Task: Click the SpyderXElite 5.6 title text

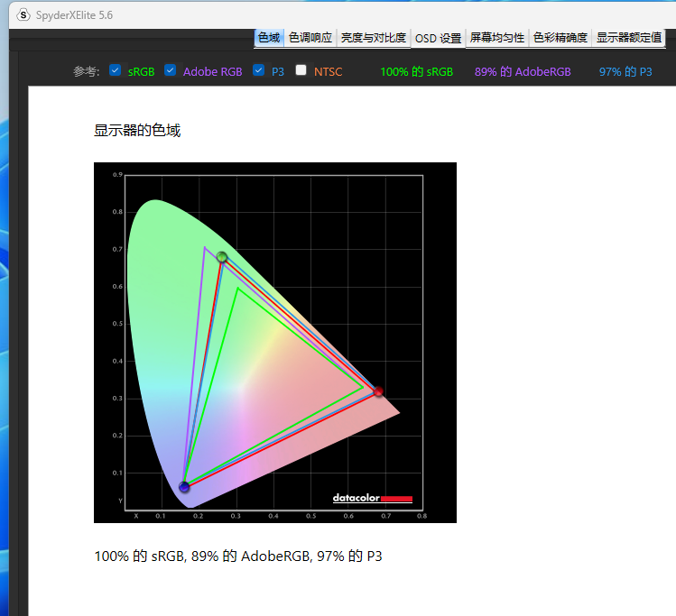Action: [x=74, y=15]
